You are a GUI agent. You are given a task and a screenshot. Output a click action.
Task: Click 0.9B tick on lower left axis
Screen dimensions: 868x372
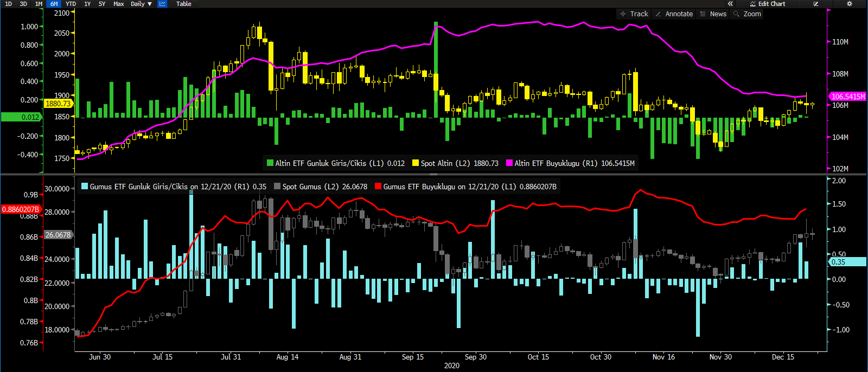click(x=31, y=195)
